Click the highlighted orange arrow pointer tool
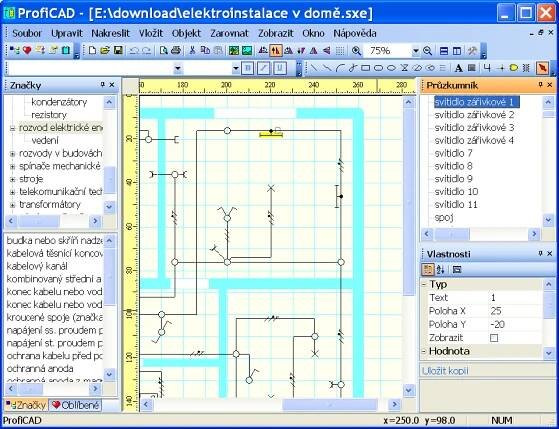The height and width of the screenshot is (429, 559). point(542,68)
